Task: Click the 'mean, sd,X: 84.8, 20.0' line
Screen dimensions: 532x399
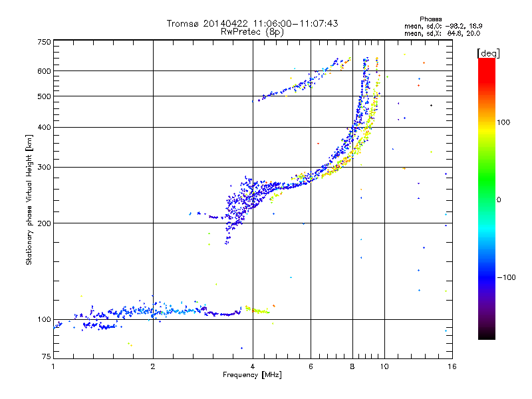Action: tap(442, 33)
